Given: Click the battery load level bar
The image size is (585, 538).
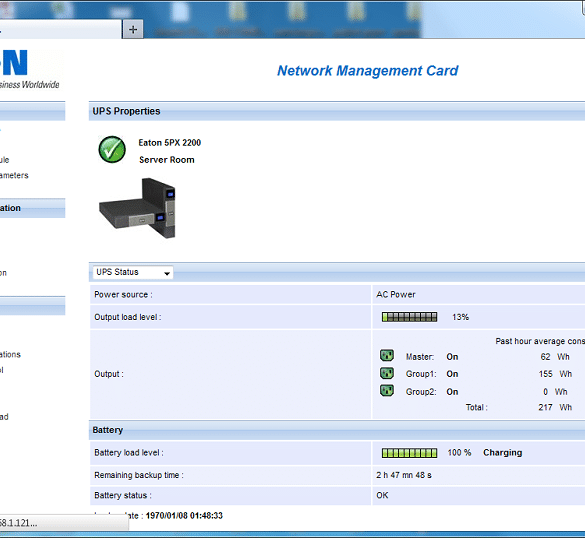Looking at the screenshot, I should click(409, 453).
